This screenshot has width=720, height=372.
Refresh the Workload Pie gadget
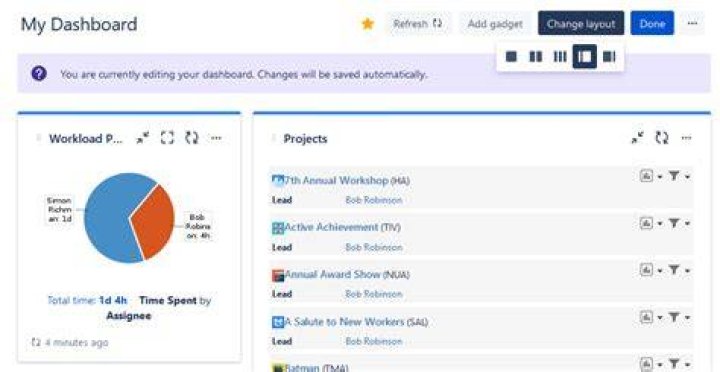click(x=192, y=138)
